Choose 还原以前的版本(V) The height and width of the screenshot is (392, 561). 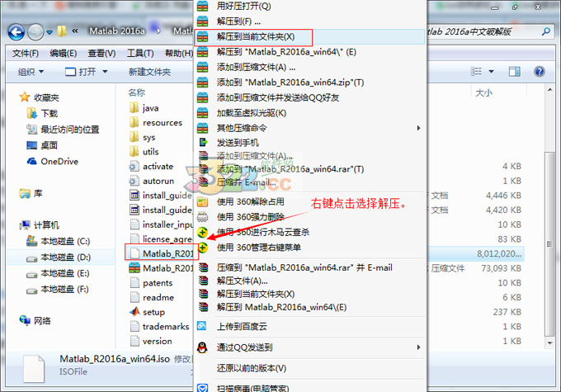pyautogui.click(x=310, y=368)
